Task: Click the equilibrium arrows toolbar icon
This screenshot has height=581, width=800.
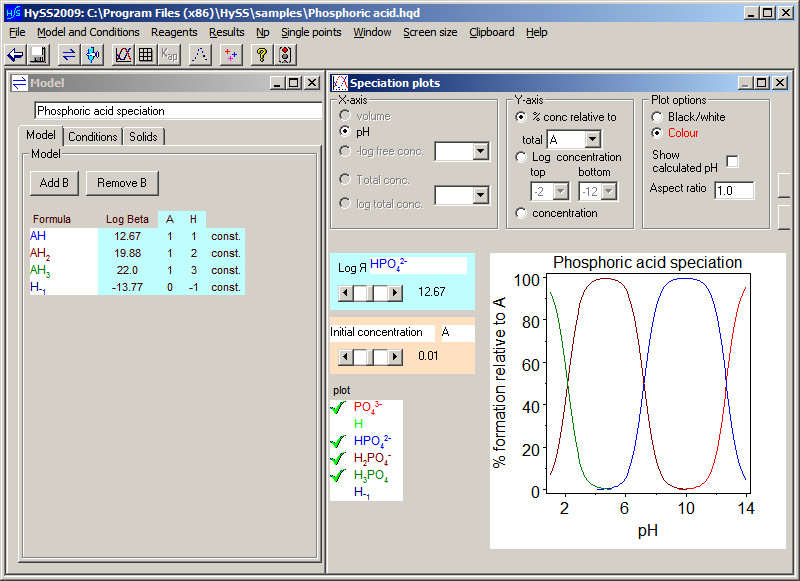Action: pos(68,54)
